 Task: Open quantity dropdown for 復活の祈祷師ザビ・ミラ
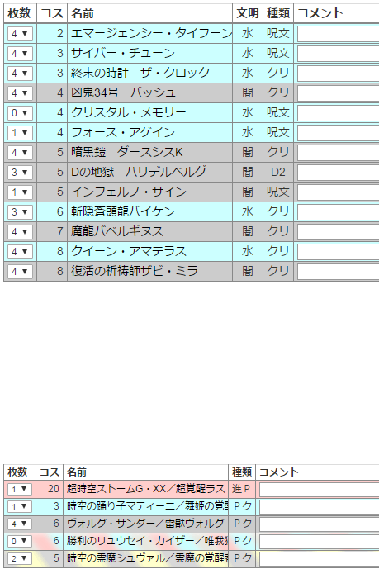click(21, 272)
